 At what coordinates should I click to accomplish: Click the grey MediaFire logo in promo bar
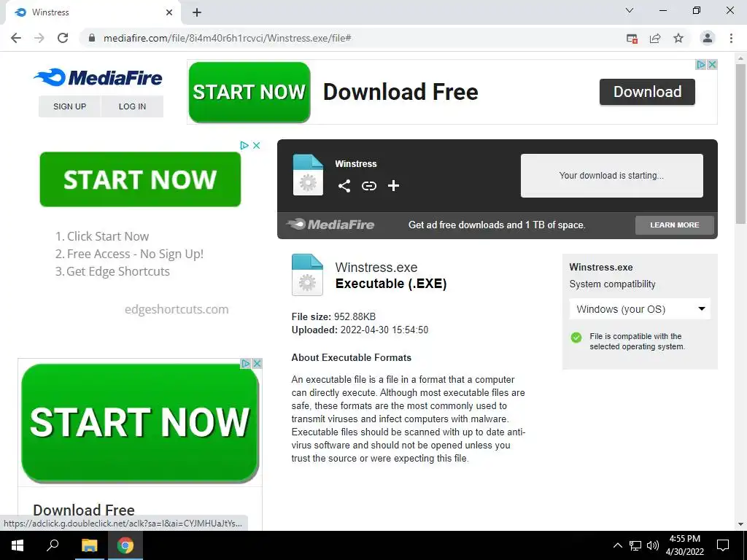coord(330,225)
